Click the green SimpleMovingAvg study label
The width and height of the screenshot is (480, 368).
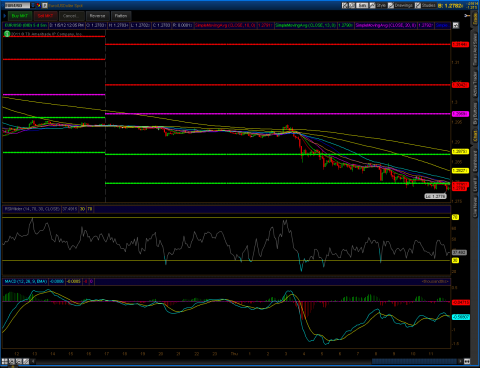click(306, 25)
